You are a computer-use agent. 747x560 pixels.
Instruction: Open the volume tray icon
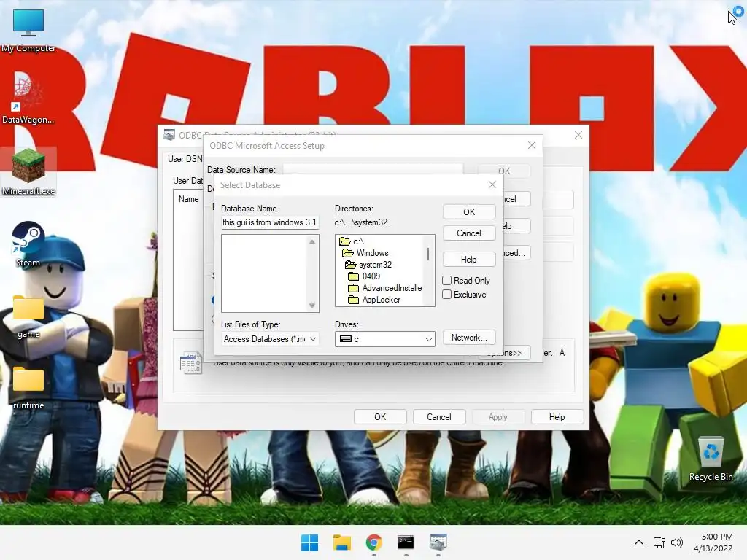pos(676,542)
